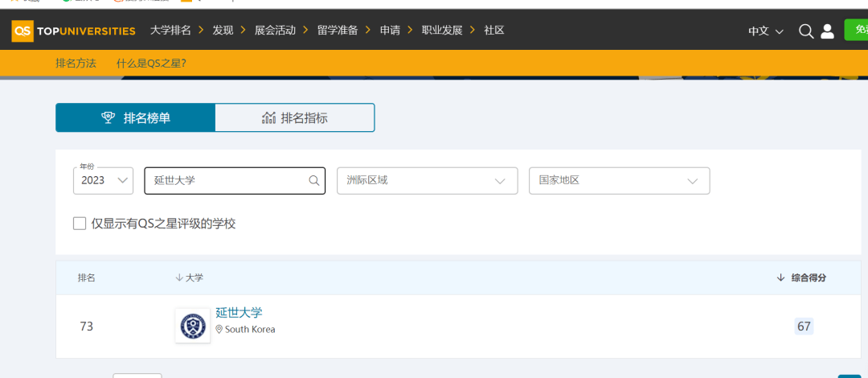Click the chart icon on indicators tab

(269, 117)
